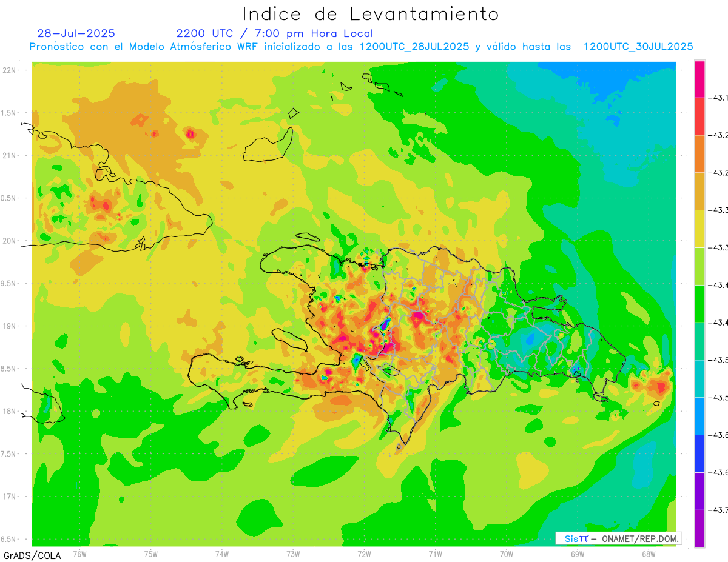The image size is (728, 562).
Task: Pick the orange swatch on the color bar
Action: tap(699, 153)
